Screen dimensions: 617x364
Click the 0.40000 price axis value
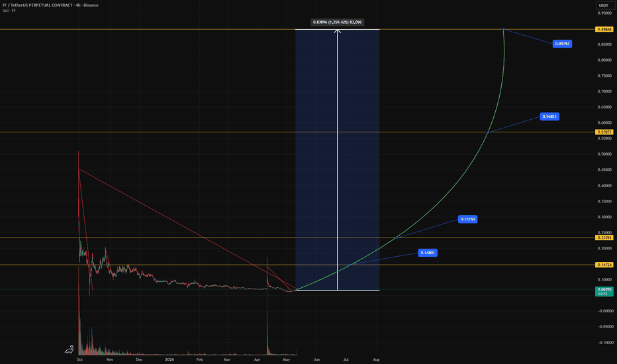point(604,186)
